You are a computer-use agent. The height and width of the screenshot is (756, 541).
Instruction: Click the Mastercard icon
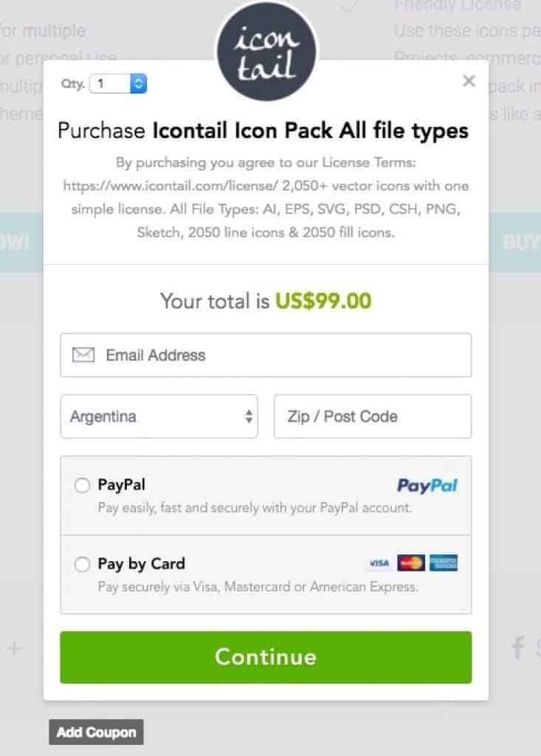[x=411, y=563]
